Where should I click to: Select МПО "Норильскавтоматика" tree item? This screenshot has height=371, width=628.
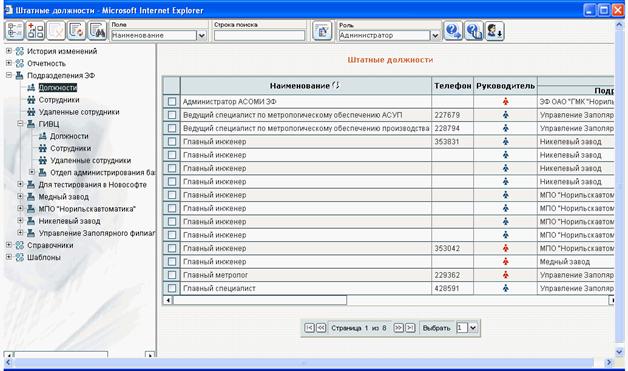(87, 209)
